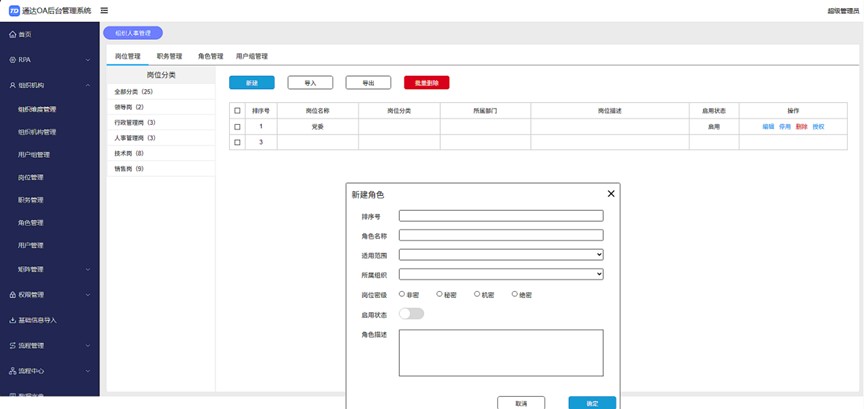
Task: Click the 确定 button in dialog
Action: 592,402
